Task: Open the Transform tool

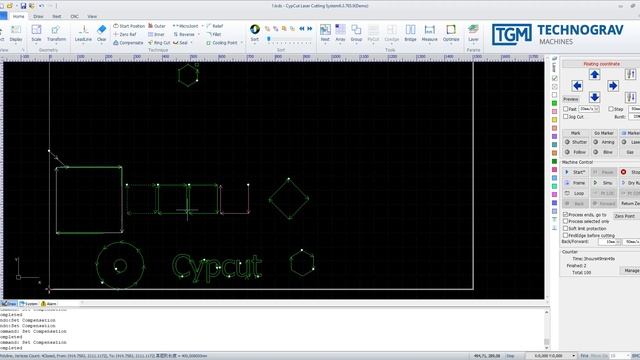Action: pos(56,33)
